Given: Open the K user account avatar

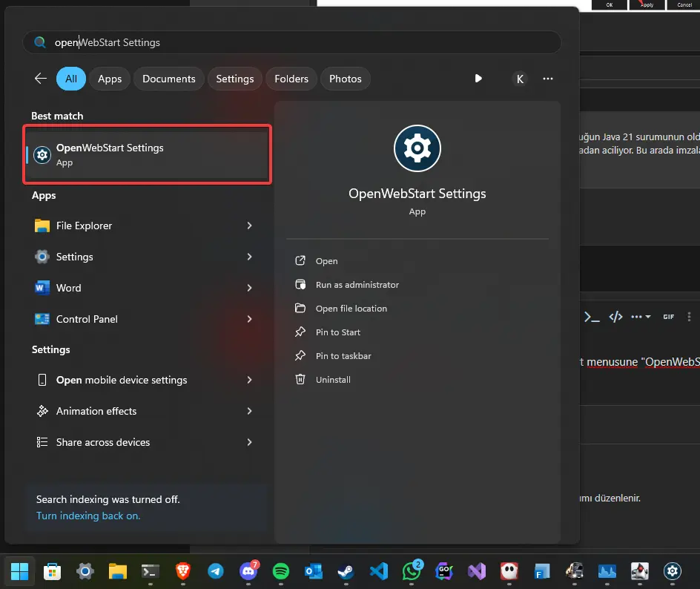Looking at the screenshot, I should point(520,79).
